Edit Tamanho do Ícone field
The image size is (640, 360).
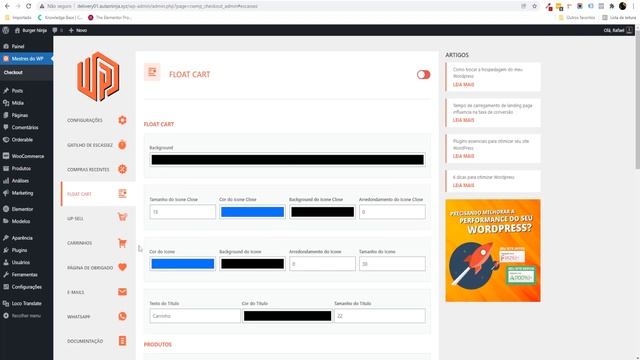point(392,264)
